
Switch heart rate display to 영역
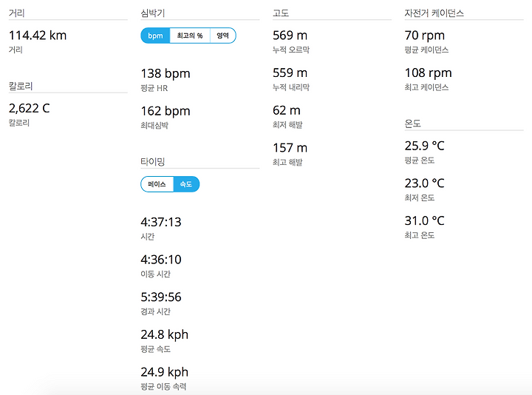coord(223,36)
